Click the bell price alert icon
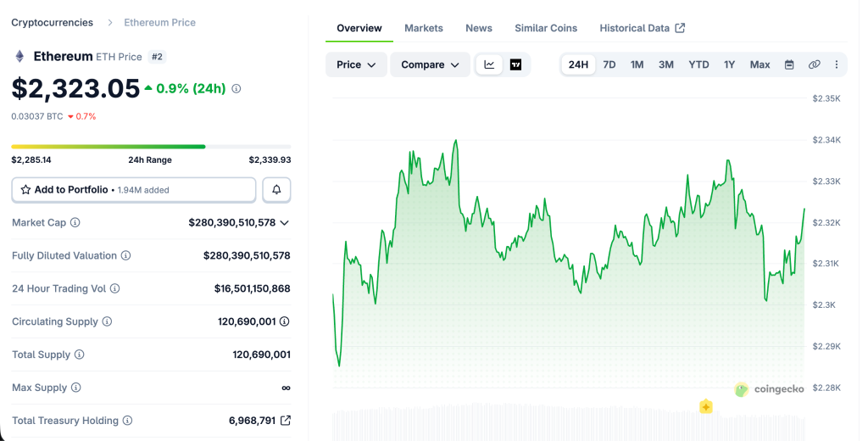The height and width of the screenshot is (441, 868). [x=276, y=190]
